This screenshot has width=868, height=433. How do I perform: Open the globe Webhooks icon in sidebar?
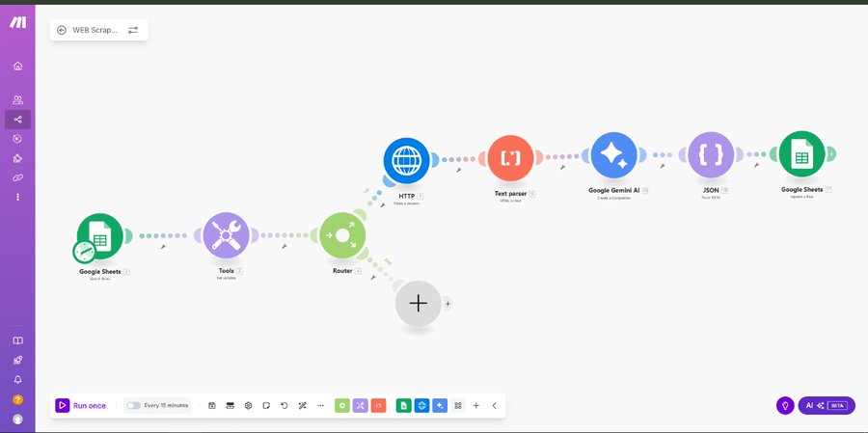coord(17,139)
